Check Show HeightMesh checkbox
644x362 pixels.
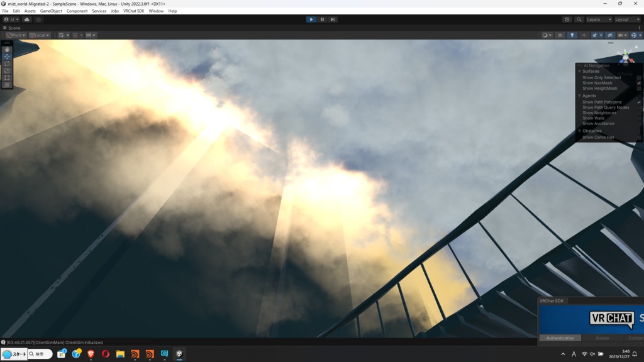(639, 88)
